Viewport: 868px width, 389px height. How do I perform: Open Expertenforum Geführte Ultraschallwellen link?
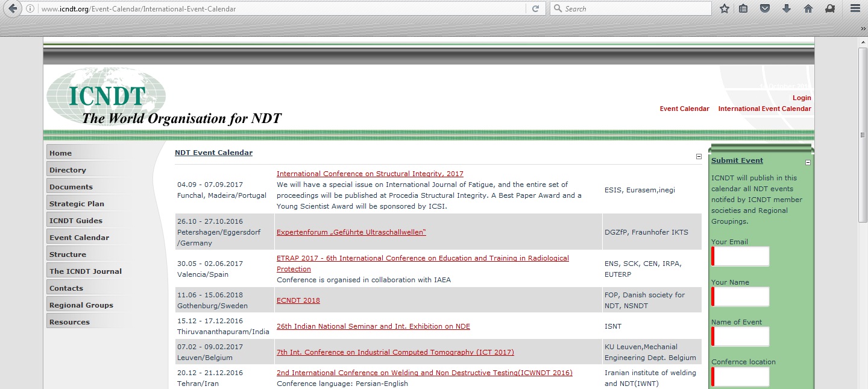[351, 232]
